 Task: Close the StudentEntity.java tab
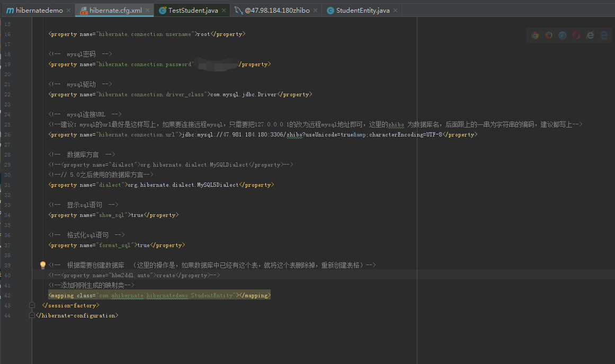pyautogui.click(x=395, y=11)
